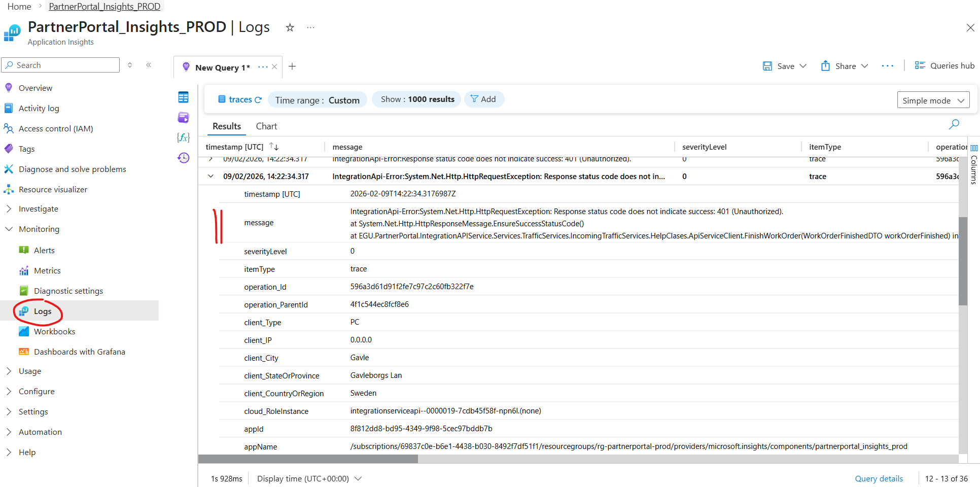Viewport: 980px width, 487px height.
Task: Pin PartnerPortal_Insights_PROD with the favorite star icon
Action: pos(290,27)
